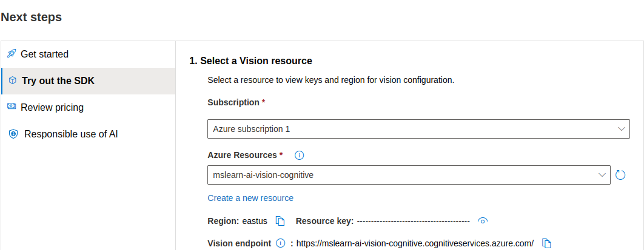Show info tooltip for Azure Resources
Viewport: 644px width, 250px height.
click(x=299, y=156)
